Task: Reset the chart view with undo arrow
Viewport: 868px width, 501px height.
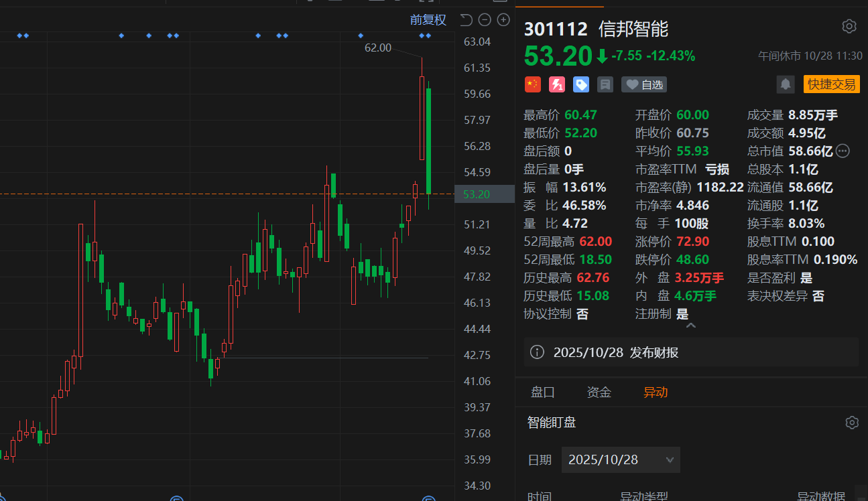Action: point(467,20)
